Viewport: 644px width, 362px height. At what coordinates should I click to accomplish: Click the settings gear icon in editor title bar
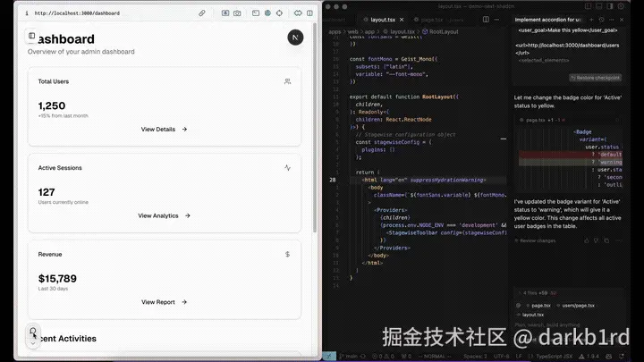pos(621,6)
